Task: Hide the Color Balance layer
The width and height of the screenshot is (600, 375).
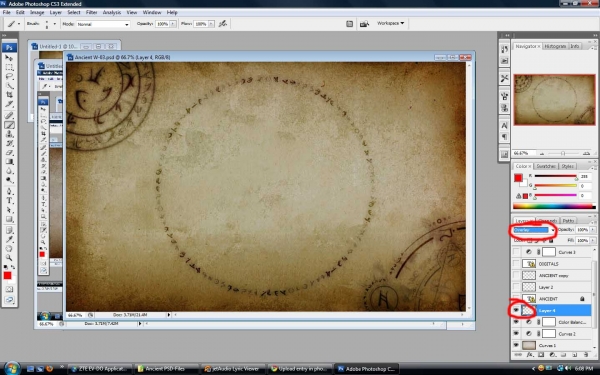Action: pyautogui.click(x=517, y=322)
